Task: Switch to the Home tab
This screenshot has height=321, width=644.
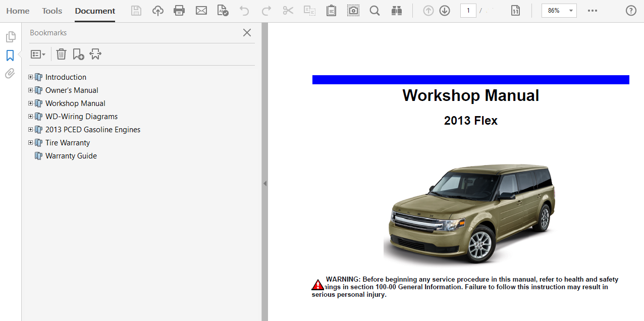Action: tap(18, 11)
